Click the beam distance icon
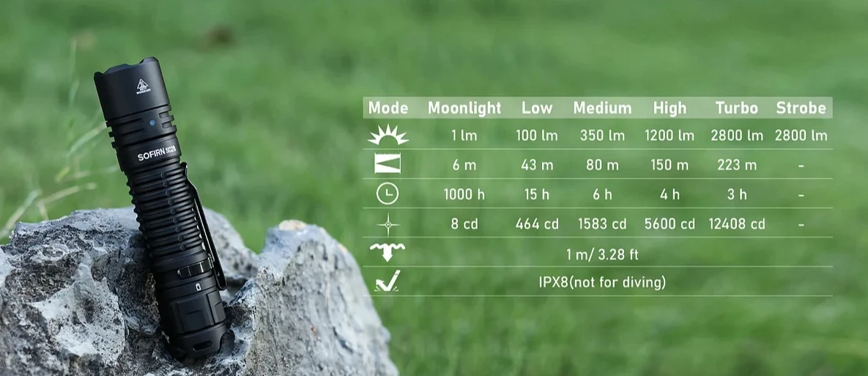The width and height of the screenshot is (868, 376). (387, 164)
